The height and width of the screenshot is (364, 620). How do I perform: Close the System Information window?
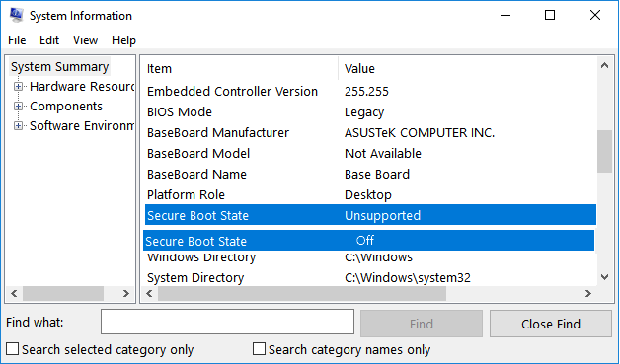click(x=595, y=16)
